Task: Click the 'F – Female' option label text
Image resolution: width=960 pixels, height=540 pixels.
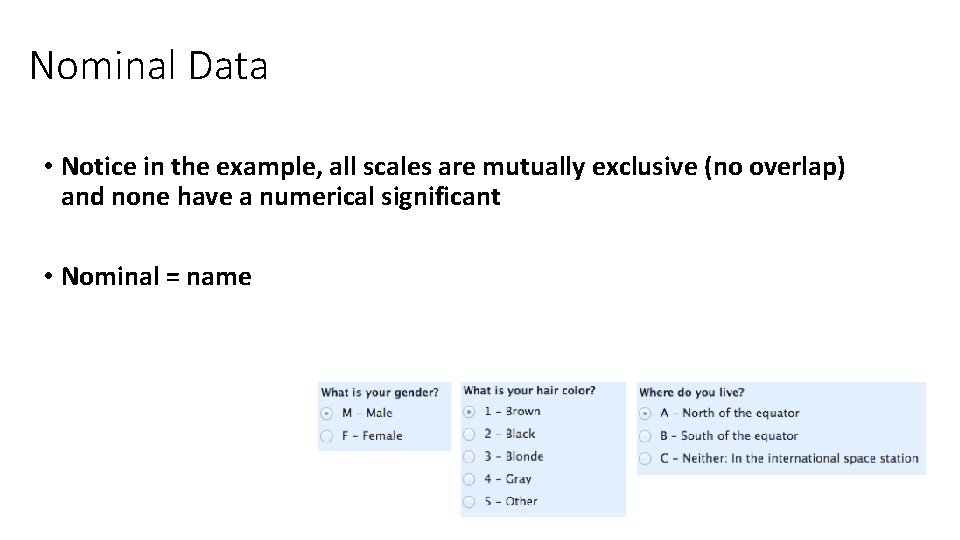Action: (x=372, y=436)
